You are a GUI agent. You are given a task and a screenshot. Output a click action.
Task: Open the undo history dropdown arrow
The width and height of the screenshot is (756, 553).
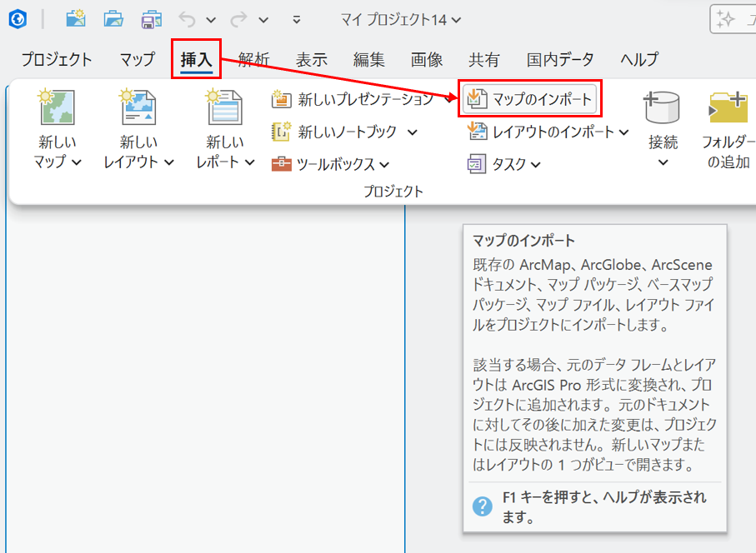pos(211,20)
